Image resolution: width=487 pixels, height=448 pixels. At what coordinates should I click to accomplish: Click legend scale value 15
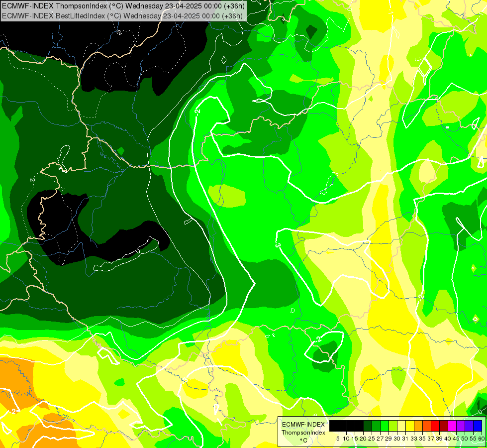[x=355, y=439]
